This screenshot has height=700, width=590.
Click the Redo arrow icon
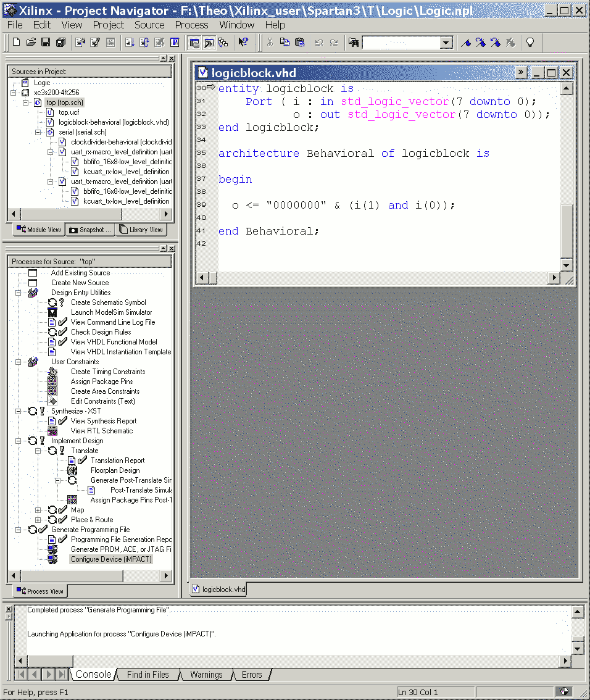point(334,43)
